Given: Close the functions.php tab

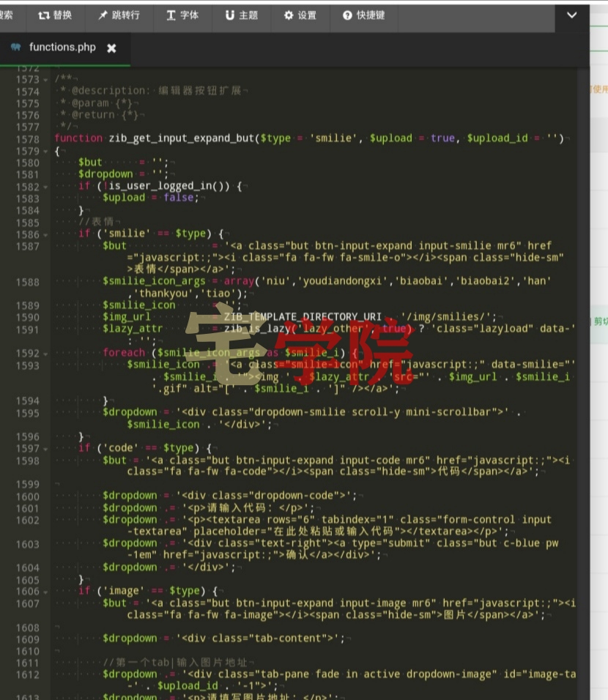Looking at the screenshot, I should (x=111, y=48).
